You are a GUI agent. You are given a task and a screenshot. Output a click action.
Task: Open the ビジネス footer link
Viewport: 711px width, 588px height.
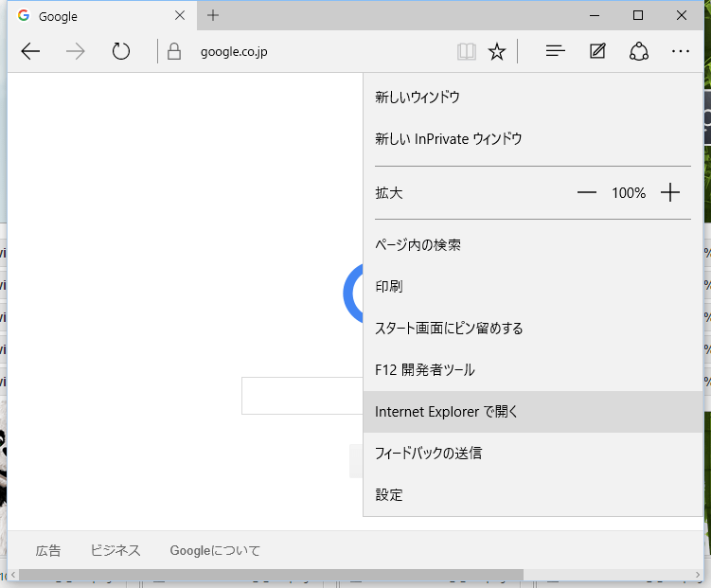pos(116,551)
